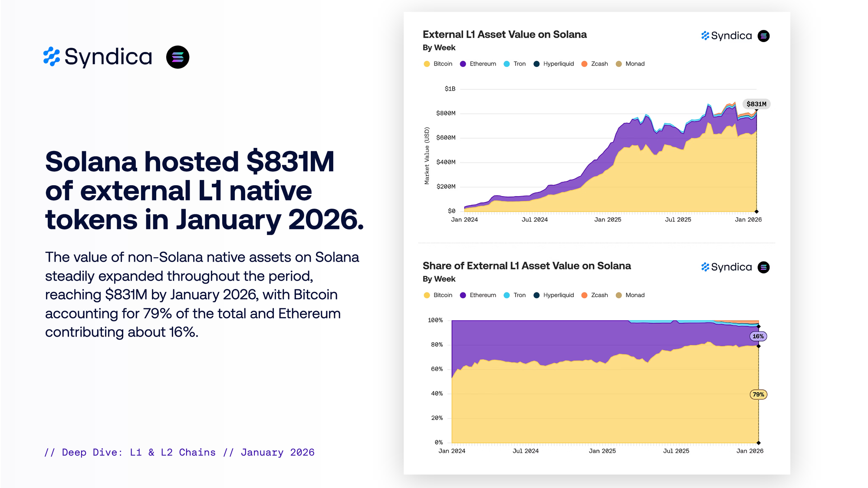Viewport: 868px width, 488px height.
Task: Click Solana icon in bottom chart header
Action: (x=763, y=267)
